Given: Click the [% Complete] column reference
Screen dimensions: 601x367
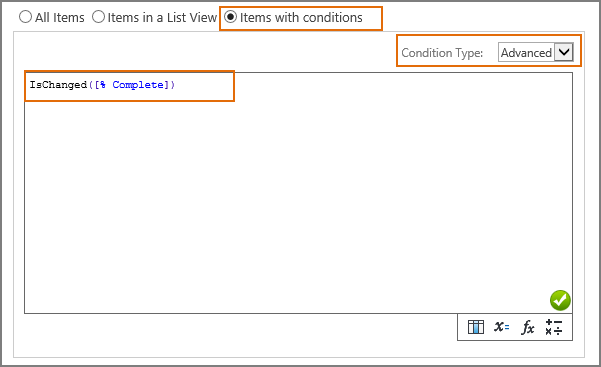Looking at the screenshot, I should [x=132, y=85].
